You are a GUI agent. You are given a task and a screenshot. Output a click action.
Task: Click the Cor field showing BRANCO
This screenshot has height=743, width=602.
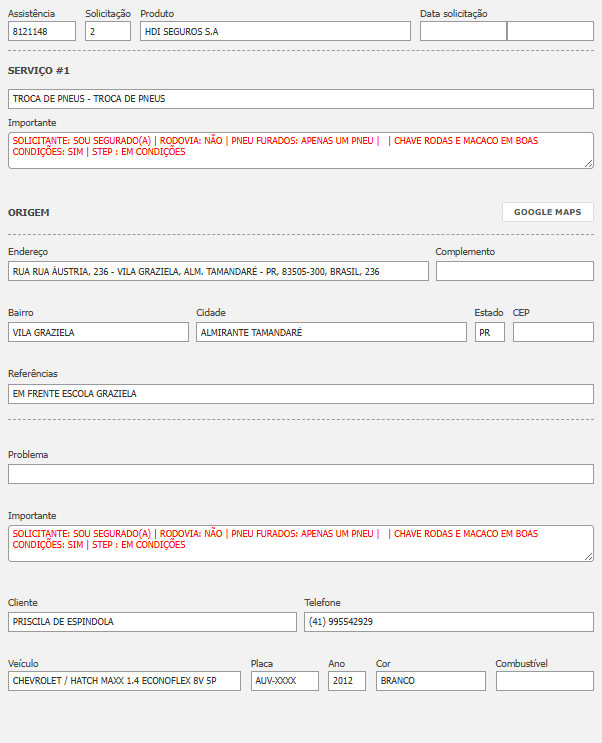tap(430, 681)
